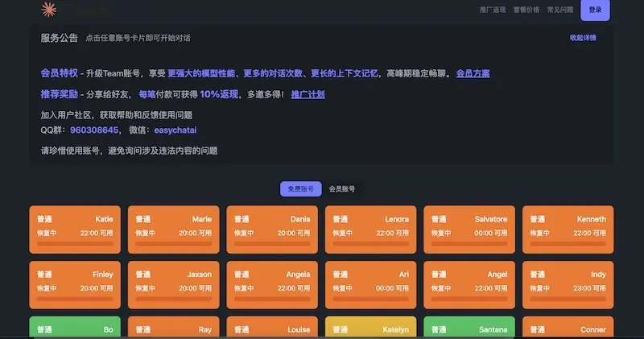
Task: Open the Salvatore account card
Action: click(x=469, y=229)
